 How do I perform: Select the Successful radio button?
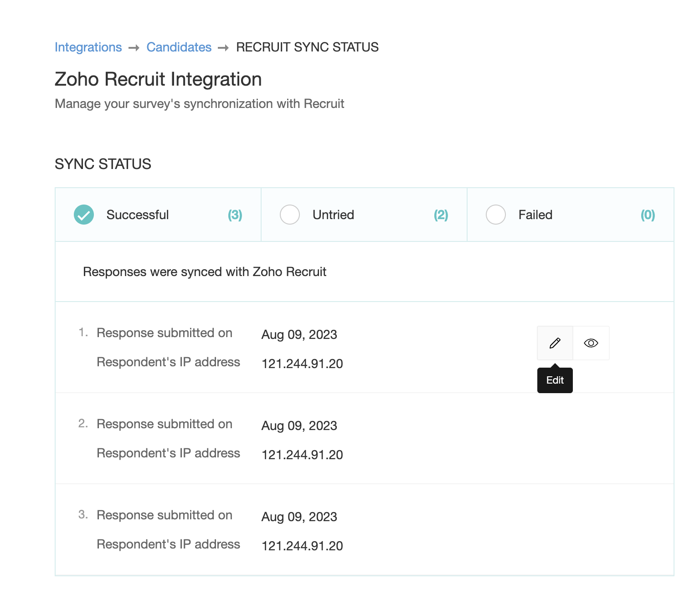click(84, 215)
